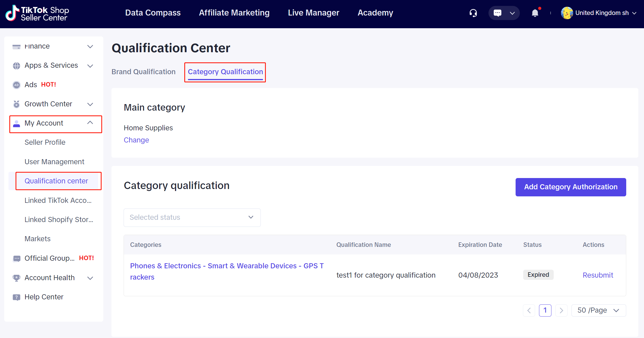644x338 pixels.
Task: Click the TikTok Shop Seller Center logo
Action: [x=37, y=13]
